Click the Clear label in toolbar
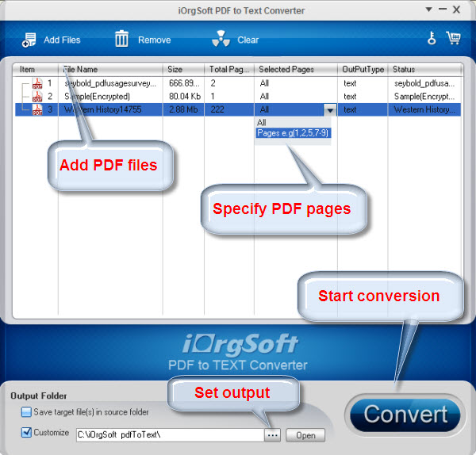 click(x=248, y=40)
